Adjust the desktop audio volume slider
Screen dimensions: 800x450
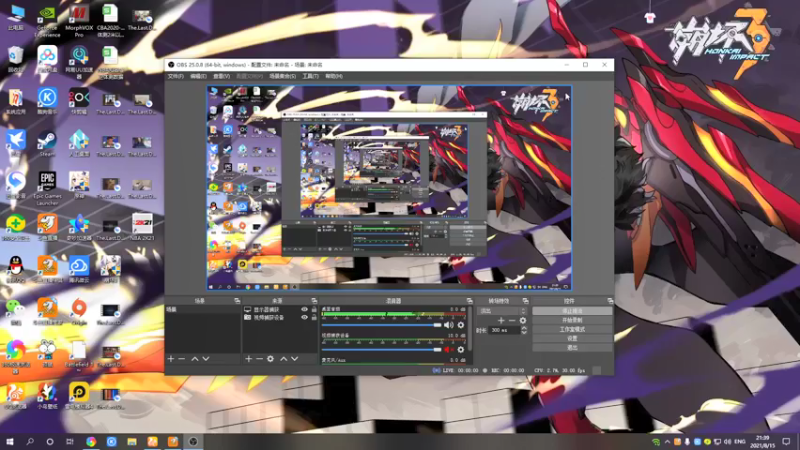381,325
